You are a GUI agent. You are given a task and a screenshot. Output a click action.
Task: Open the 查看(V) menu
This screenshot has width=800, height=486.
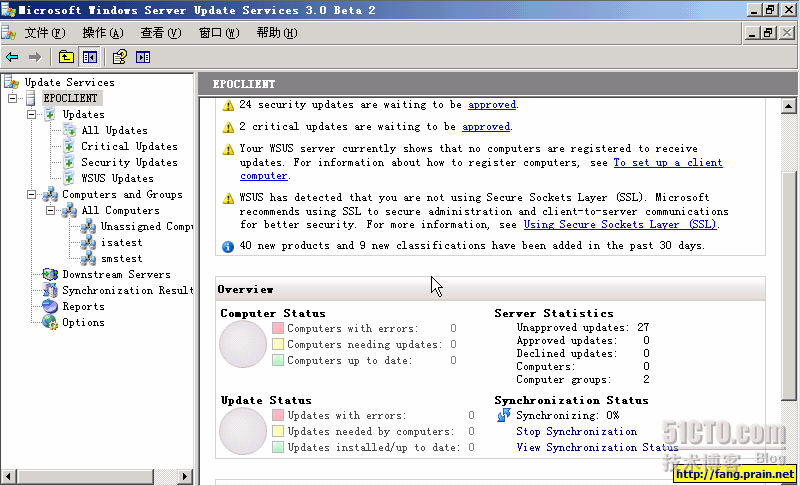(x=161, y=33)
